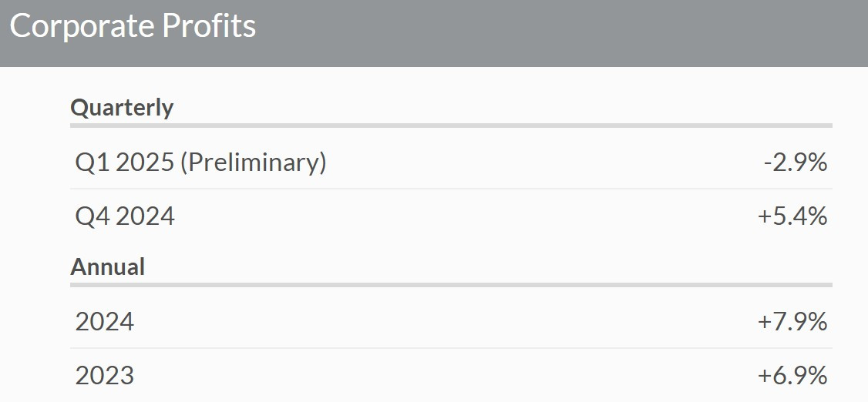Viewport: 868px width, 402px height.
Task: Open the Q1 2025 row label
Action: tap(200, 162)
